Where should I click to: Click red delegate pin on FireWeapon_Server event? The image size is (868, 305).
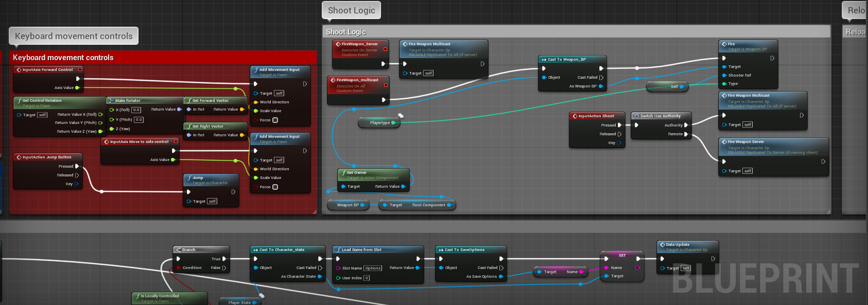tap(385, 49)
